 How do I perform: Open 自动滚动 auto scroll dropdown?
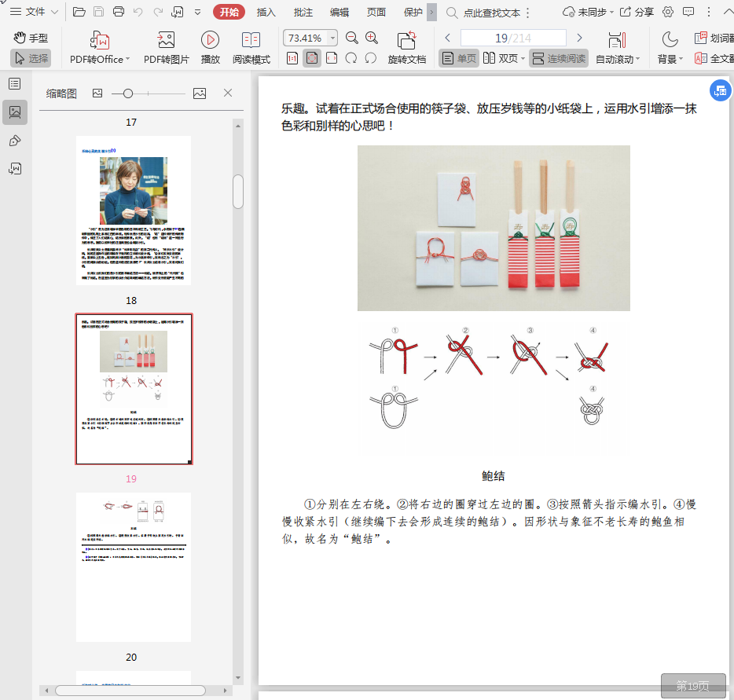(618, 47)
